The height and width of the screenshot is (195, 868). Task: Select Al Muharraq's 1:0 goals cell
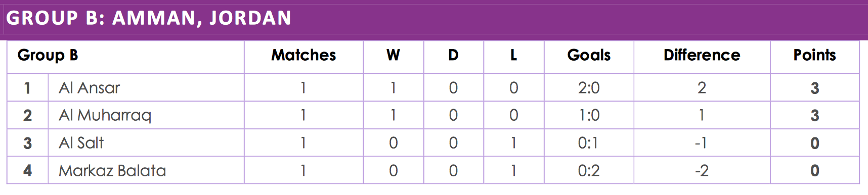click(x=589, y=116)
